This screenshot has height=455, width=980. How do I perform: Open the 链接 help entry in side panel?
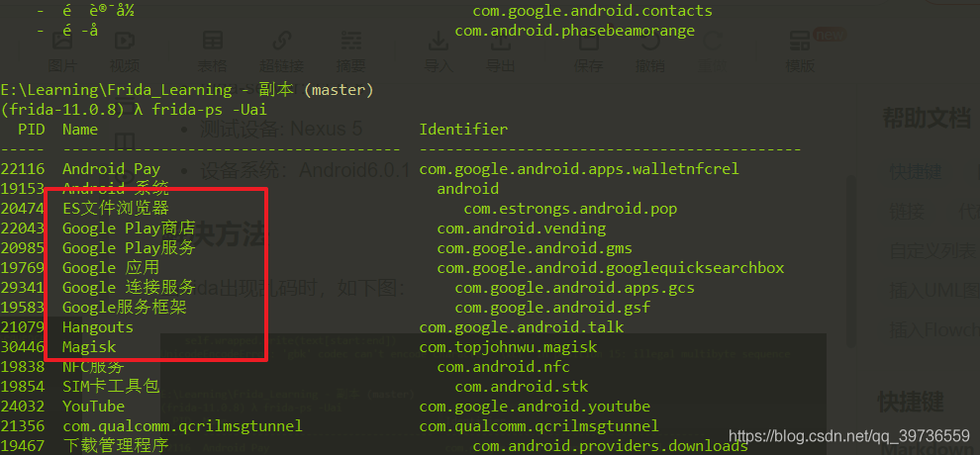click(907, 212)
